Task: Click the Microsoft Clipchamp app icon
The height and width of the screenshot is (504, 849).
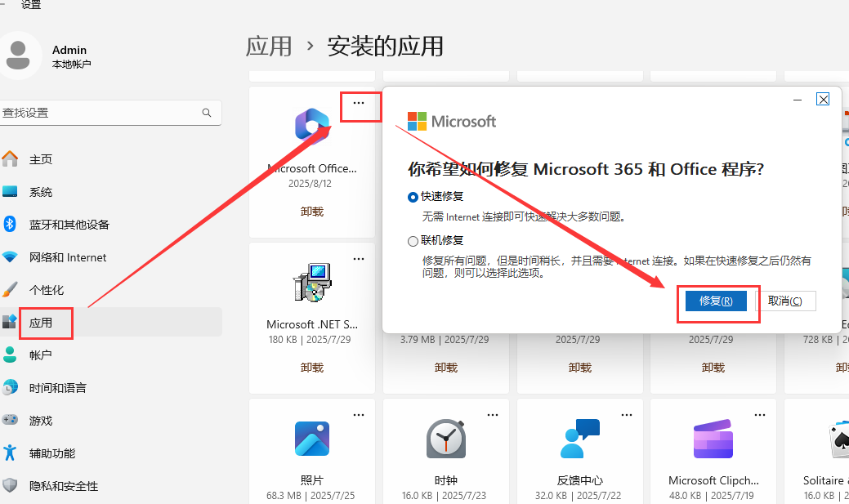Action: coord(713,439)
